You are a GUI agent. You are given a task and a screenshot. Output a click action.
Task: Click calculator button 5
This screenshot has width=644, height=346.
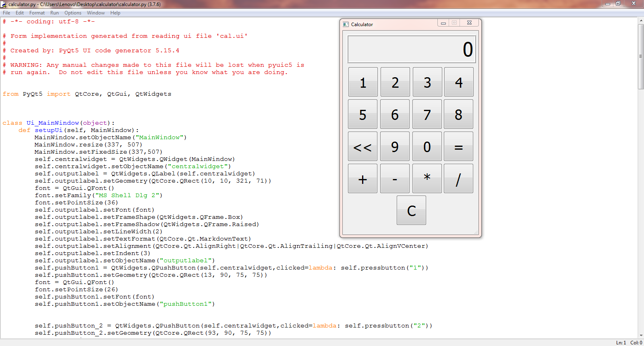(363, 114)
